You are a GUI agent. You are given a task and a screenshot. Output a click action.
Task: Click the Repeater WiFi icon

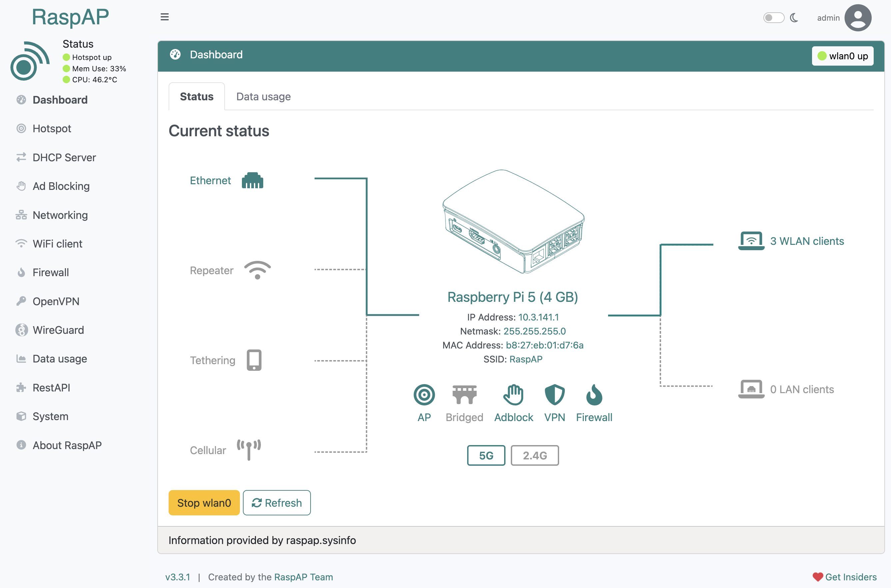point(258,270)
